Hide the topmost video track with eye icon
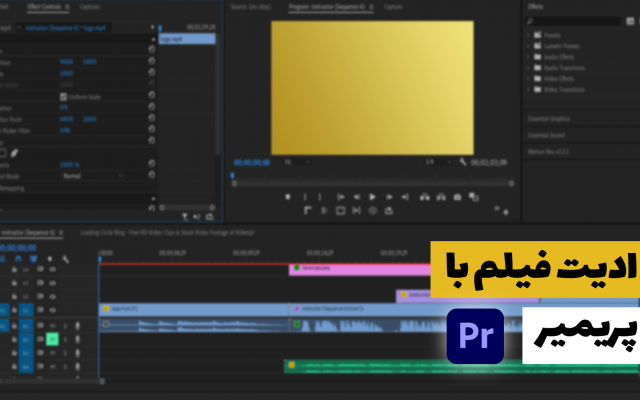 pyautogui.click(x=52, y=269)
